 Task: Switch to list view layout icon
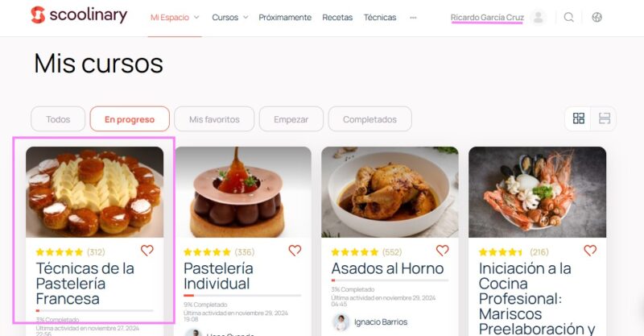[605, 118]
